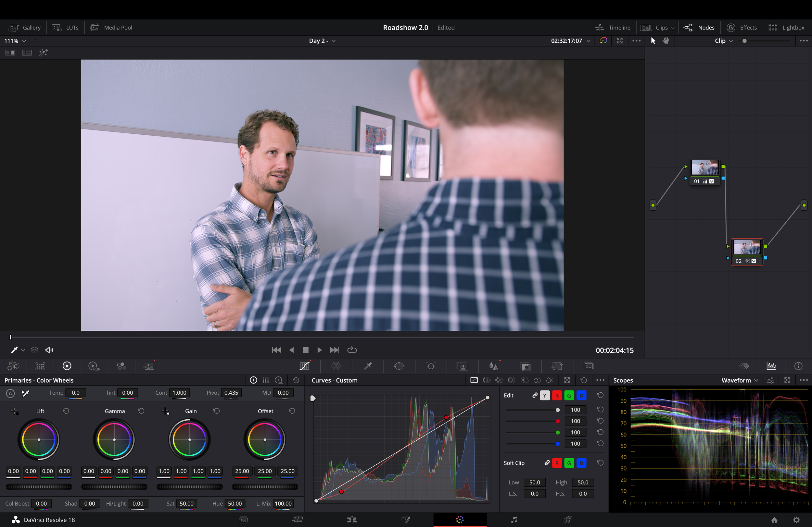Toggle the Edit channel link icon
The image size is (812, 527).
click(535, 396)
